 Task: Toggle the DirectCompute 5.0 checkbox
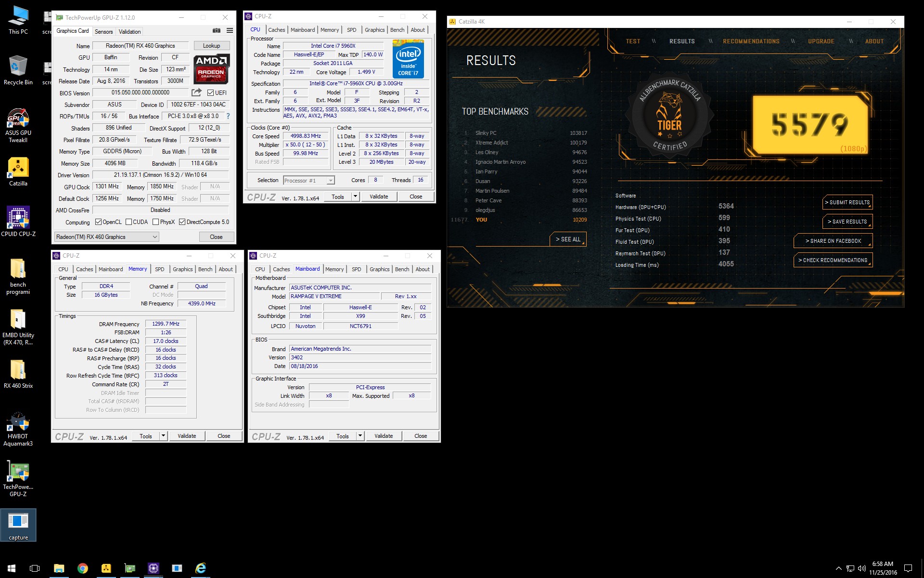point(182,222)
